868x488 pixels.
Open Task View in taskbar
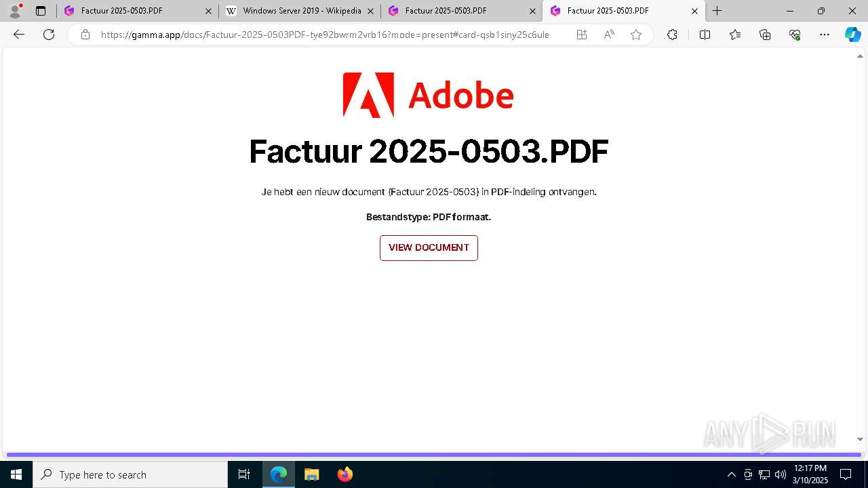[244, 474]
